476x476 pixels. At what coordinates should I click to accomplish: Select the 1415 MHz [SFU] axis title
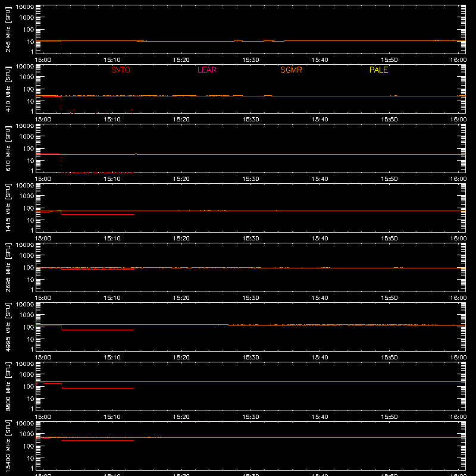(x=8, y=208)
